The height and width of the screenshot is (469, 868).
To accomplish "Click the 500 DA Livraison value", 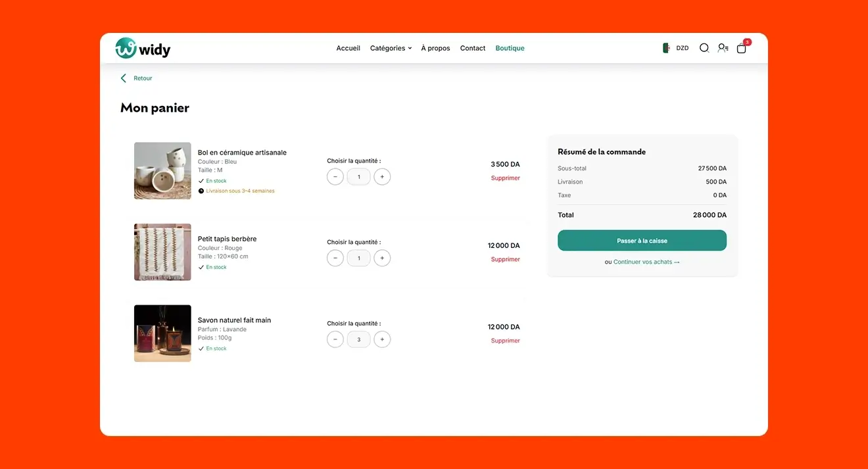I will point(716,182).
